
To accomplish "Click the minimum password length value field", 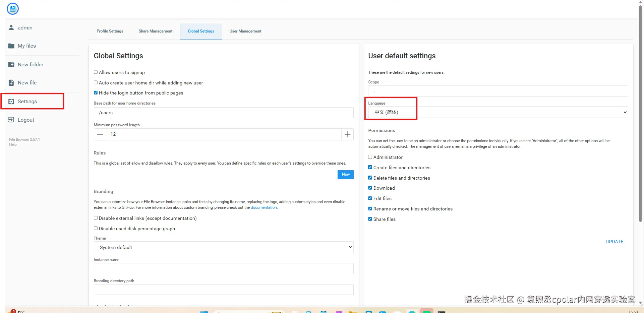I will (x=224, y=134).
